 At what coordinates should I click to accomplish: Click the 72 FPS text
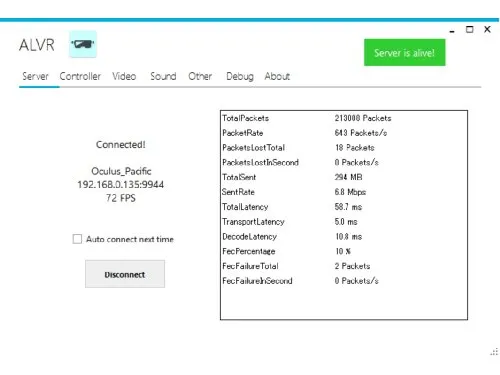pyautogui.click(x=121, y=198)
